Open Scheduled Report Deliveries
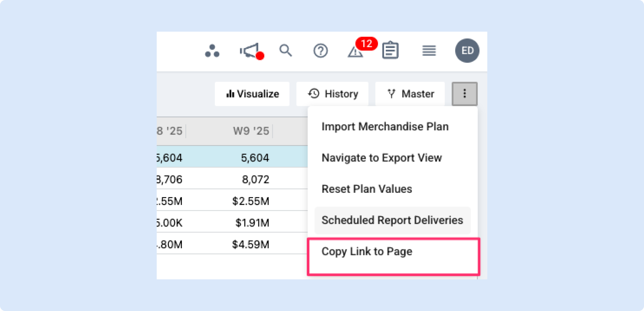Image resolution: width=644 pixels, height=311 pixels. [x=392, y=220]
